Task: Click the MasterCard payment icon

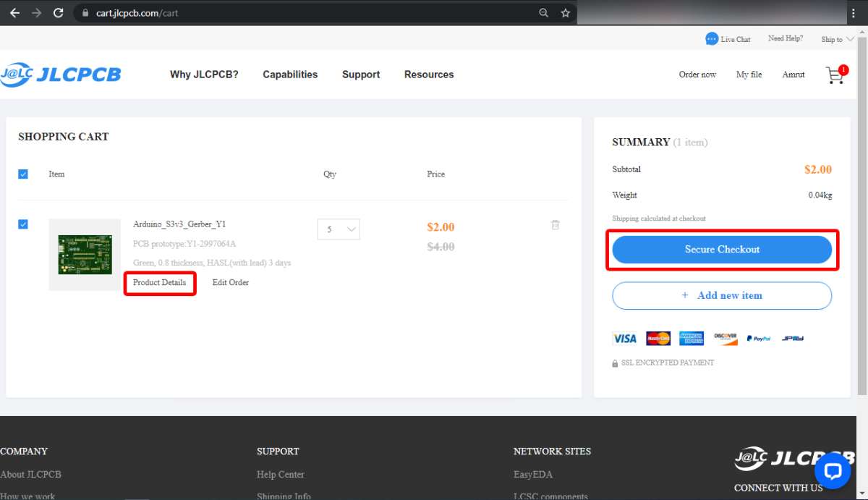Action: click(x=658, y=338)
